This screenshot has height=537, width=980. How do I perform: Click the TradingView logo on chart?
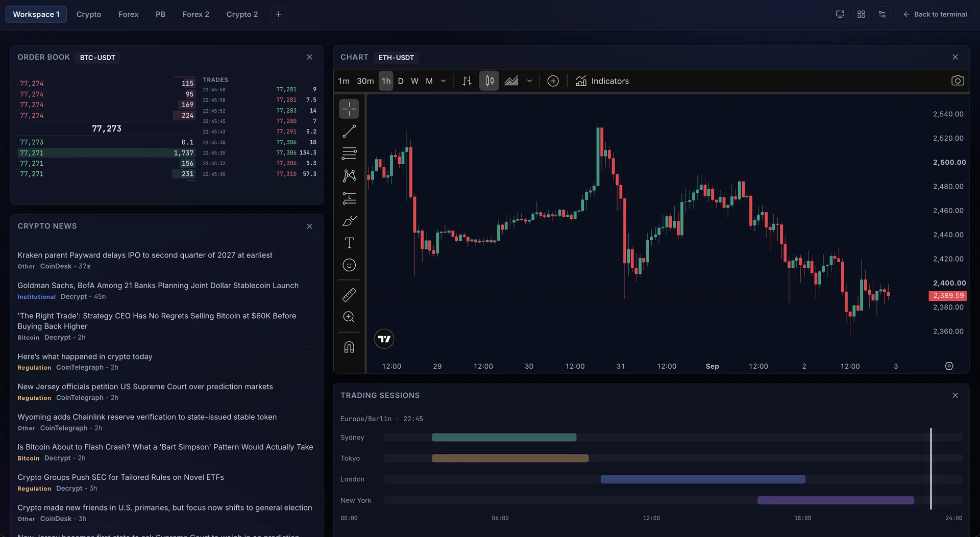pyautogui.click(x=384, y=339)
